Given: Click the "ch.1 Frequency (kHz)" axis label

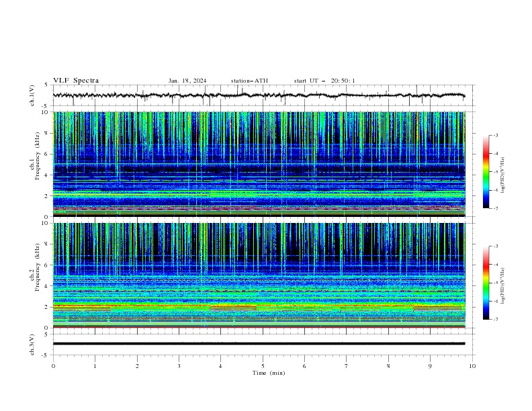Looking at the screenshot, I should click(35, 156).
